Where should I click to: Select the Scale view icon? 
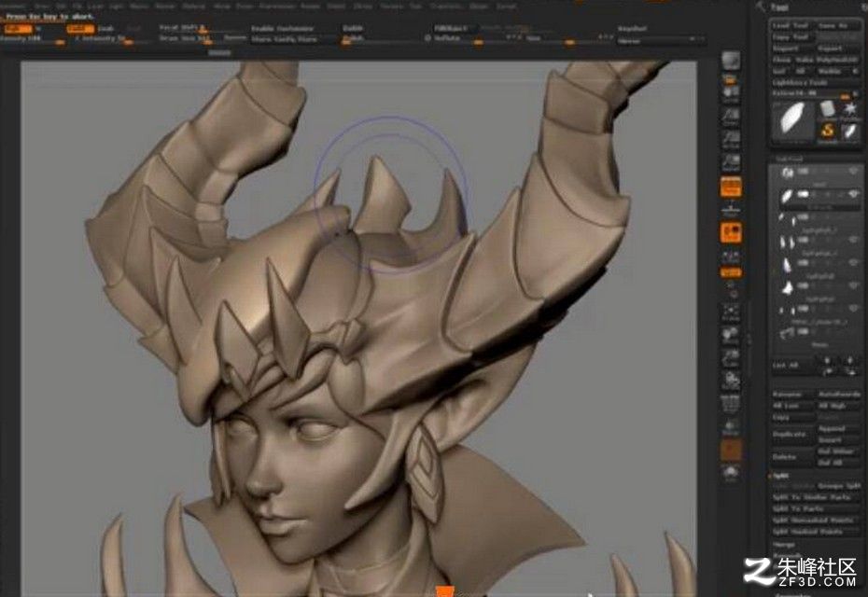(731, 357)
